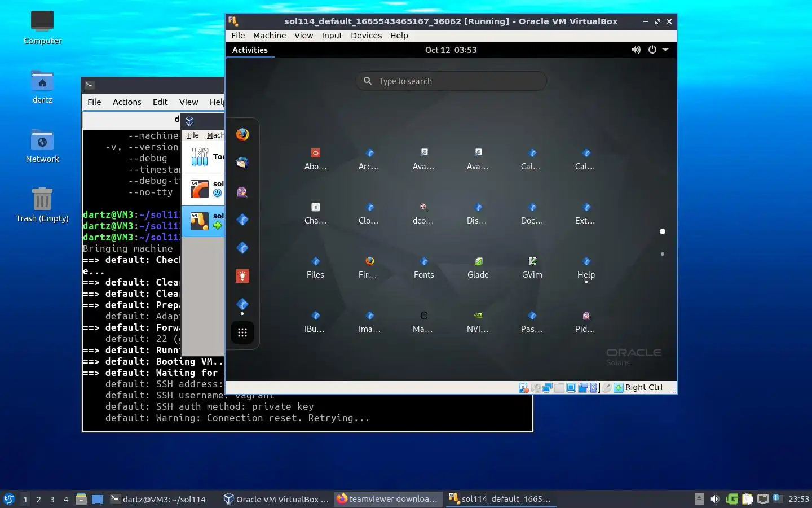Open the Computer desktop icon
The height and width of the screenshot is (508, 812).
click(42, 27)
